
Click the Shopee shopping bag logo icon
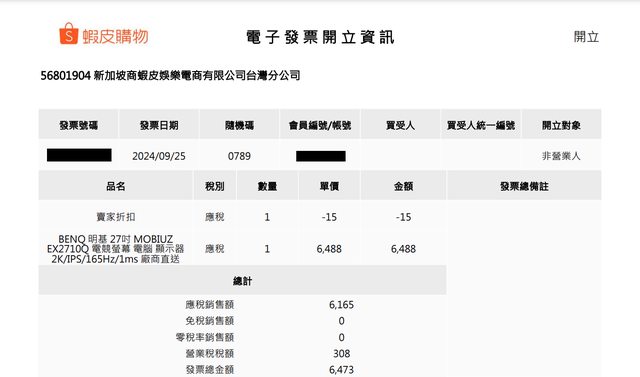[x=69, y=33]
